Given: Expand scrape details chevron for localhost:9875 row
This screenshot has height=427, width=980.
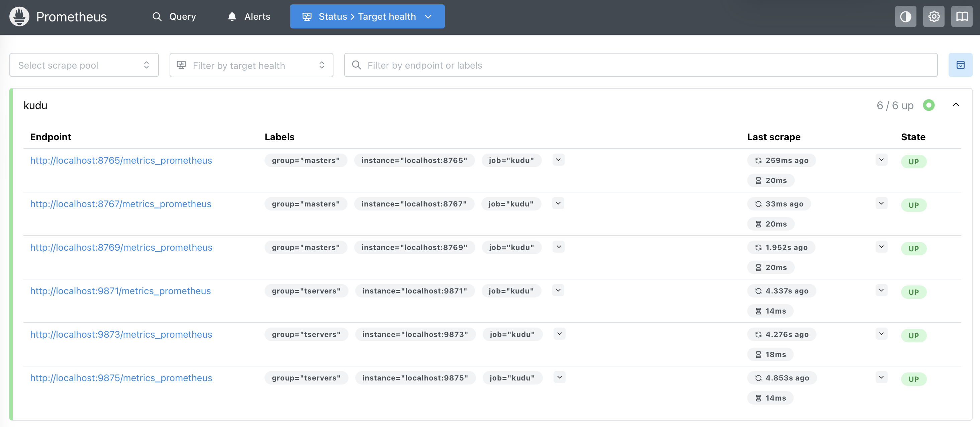Looking at the screenshot, I should pos(881,377).
